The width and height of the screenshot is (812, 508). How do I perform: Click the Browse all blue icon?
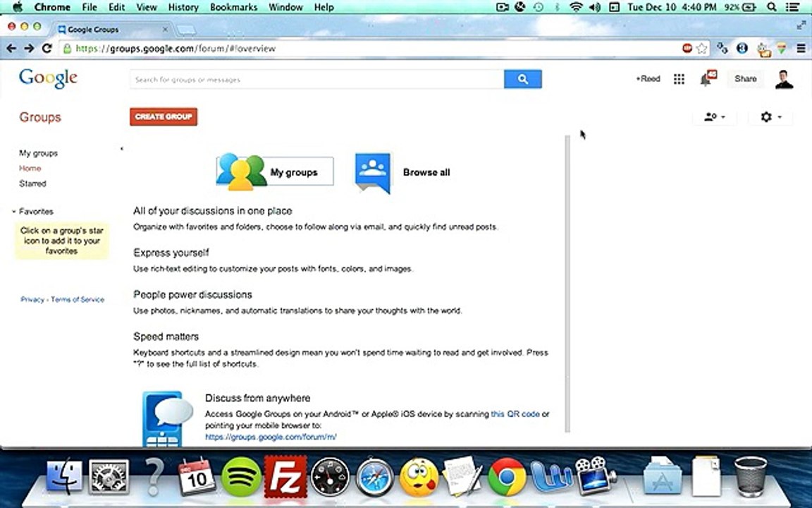click(x=373, y=173)
